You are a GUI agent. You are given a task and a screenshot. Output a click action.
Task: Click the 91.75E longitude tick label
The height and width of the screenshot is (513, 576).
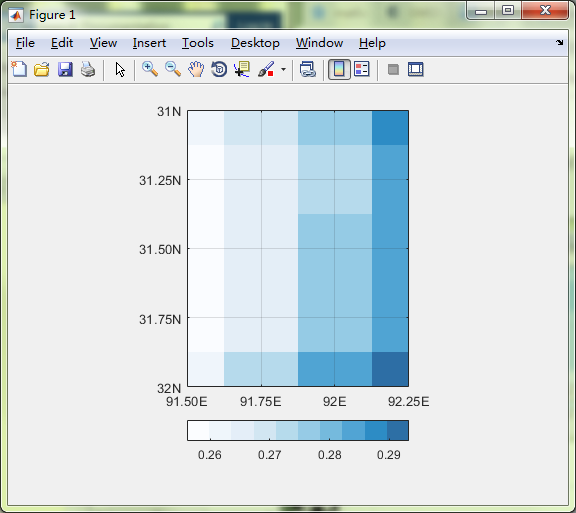[x=260, y=401]
